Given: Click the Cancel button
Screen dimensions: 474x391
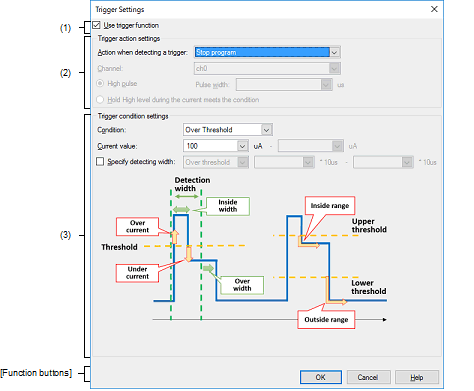Looking at the screenshot, I should (368, 377).
